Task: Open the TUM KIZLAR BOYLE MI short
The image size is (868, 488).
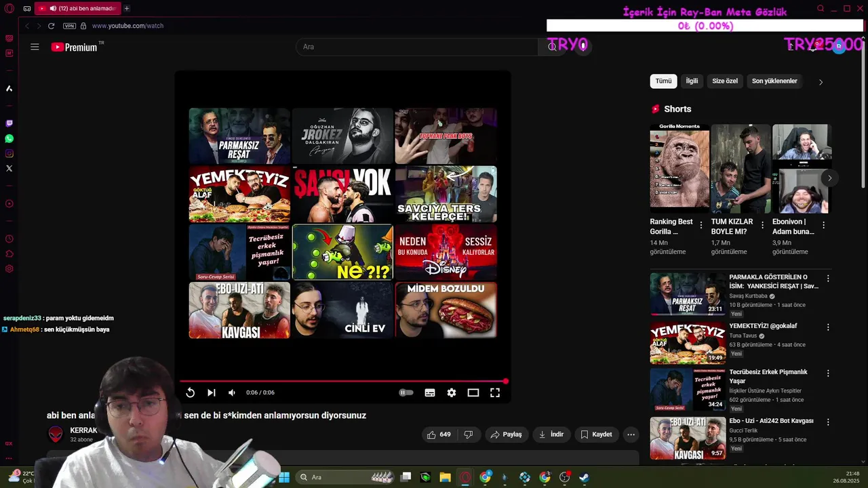Action: pyautogui.click(x=741, y=169)
